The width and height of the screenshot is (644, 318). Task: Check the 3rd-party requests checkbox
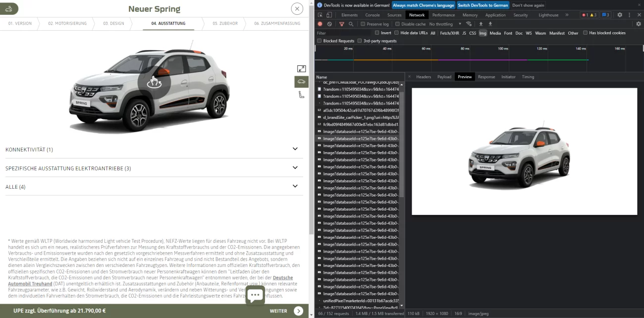click(360, 41)
